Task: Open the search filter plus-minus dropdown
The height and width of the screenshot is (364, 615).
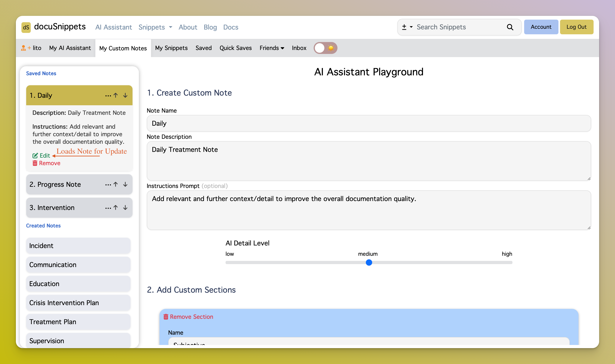Action: (407, 27)
